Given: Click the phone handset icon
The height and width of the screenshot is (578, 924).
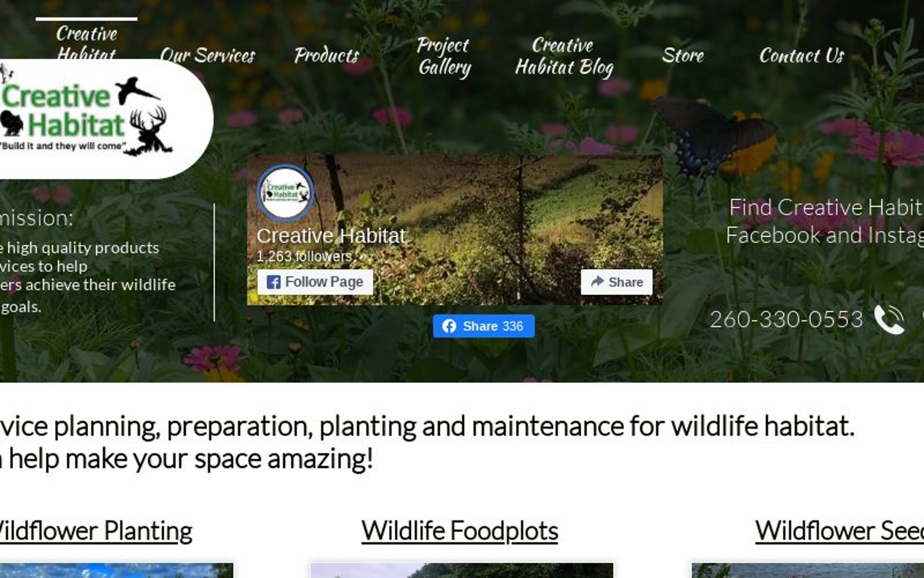Looking at the screenshot, I should (x=889, y=319).
